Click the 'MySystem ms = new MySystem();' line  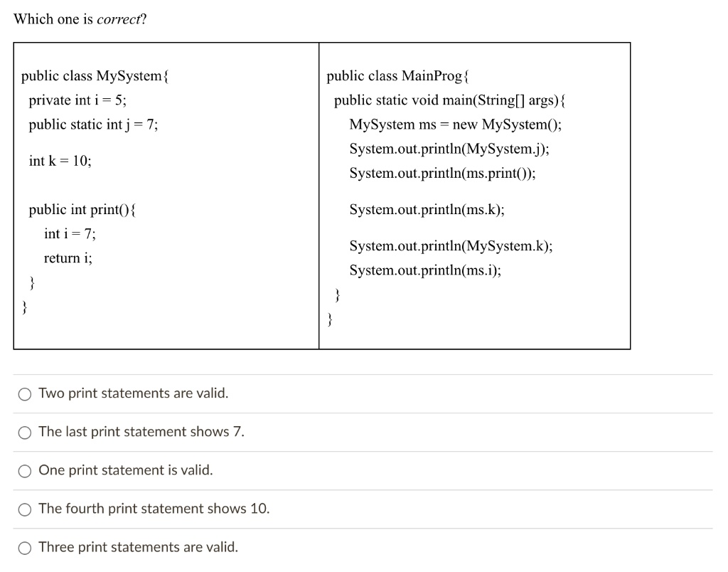pos(456,125)
